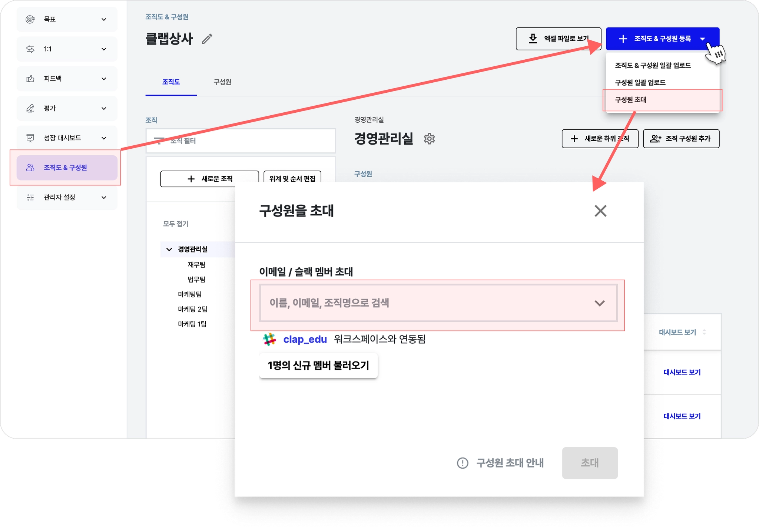This screenshot has height=532, width=759.
Task: Click the 목표 target icon in the sidebar
Action: coord(30,19)
